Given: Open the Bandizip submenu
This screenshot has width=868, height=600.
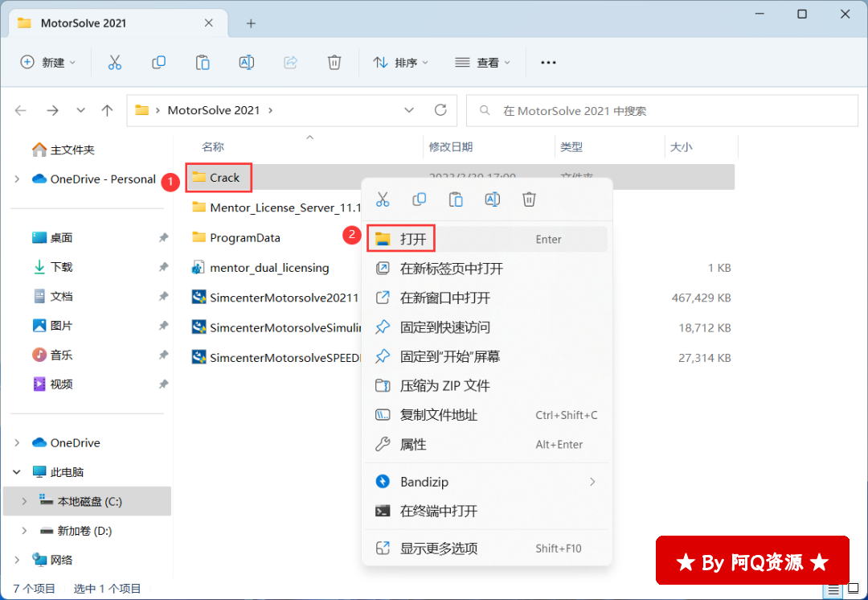Looking at the screenshot, I should pos(486,482).
